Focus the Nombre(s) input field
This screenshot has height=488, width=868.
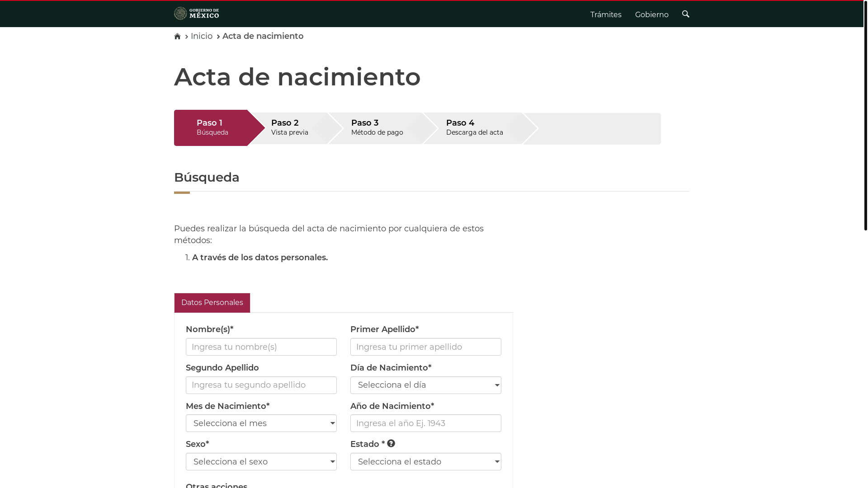click(x=261, y=347)
